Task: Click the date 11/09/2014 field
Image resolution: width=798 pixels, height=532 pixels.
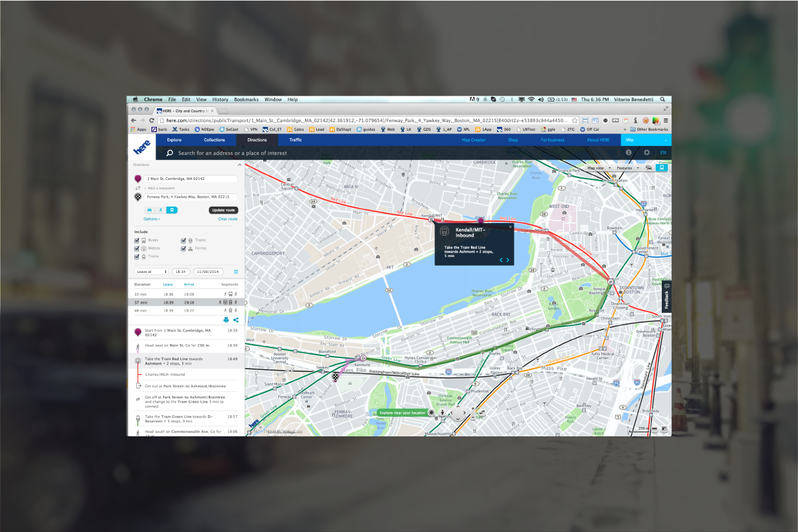Action: [209, 272]
